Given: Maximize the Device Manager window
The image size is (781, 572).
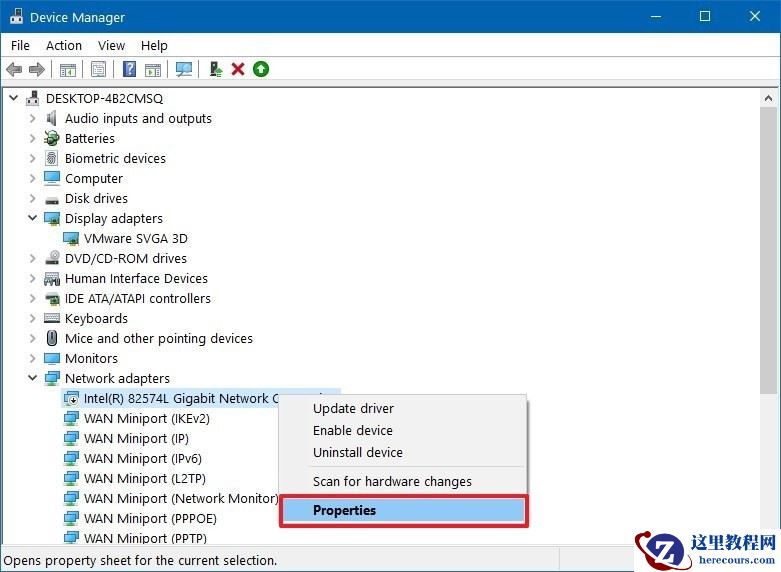Looking at the screenshot, I should coord(705,16).
